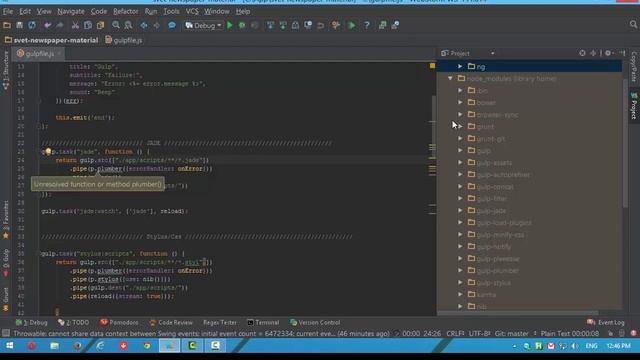Open Project panel gear settings

pos(609,53)
